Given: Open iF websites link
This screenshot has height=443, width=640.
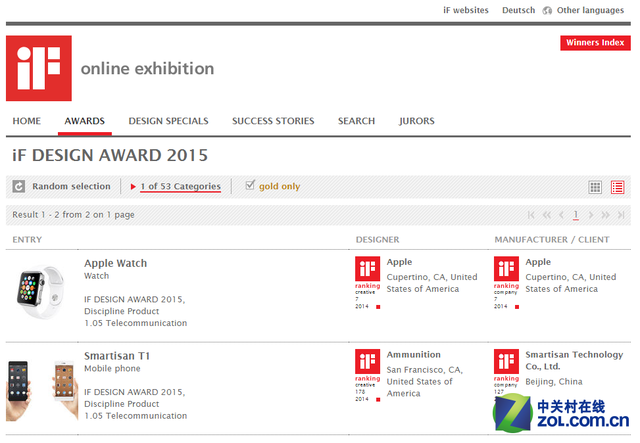Looking at the screenshot, I should (466, 10).
